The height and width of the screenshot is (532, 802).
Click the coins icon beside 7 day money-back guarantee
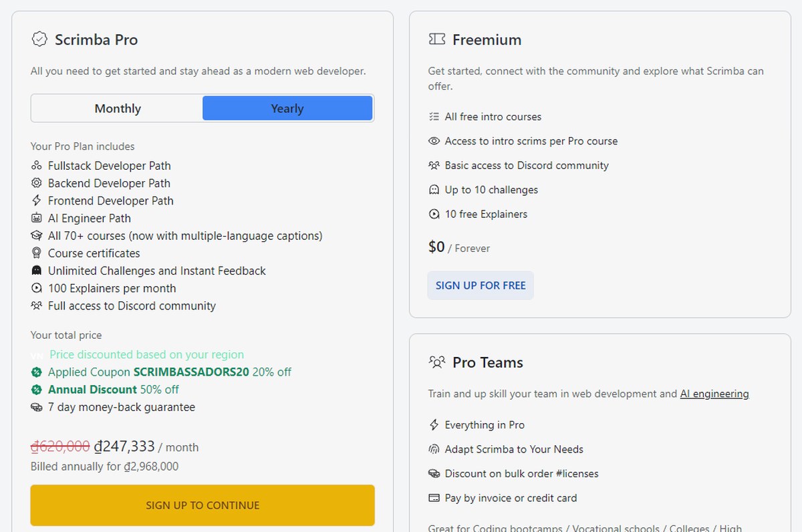pyautogui.click(x=37, y=407)
